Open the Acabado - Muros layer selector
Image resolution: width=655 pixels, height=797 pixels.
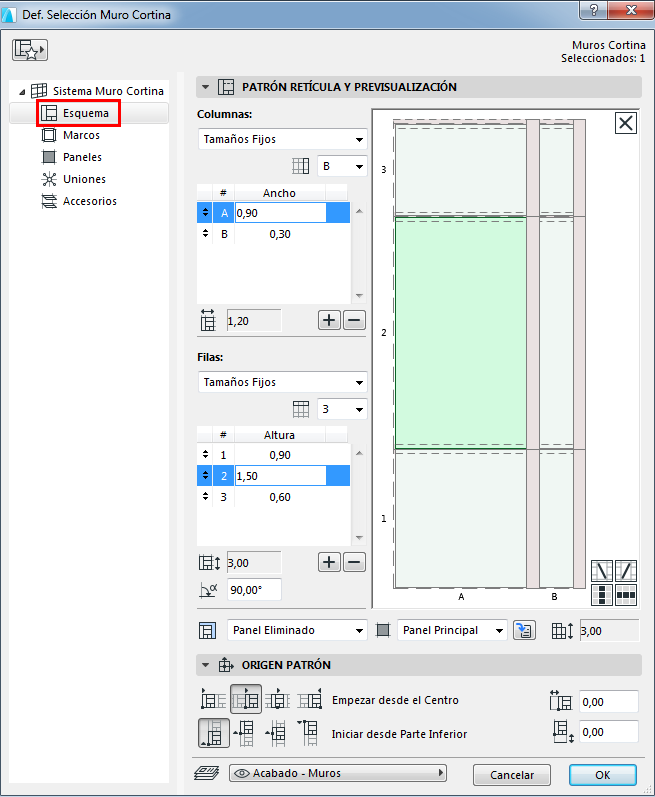pos(338,773)
